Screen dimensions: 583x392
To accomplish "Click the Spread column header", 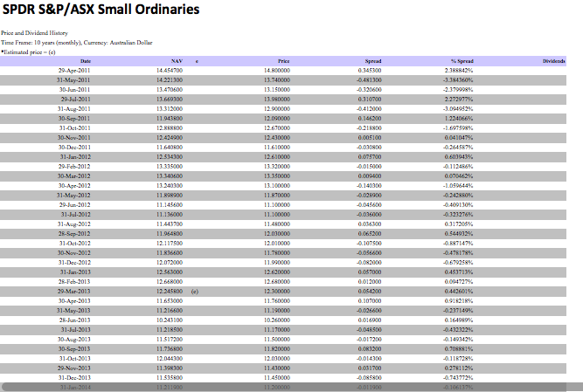I will [373, 61].
